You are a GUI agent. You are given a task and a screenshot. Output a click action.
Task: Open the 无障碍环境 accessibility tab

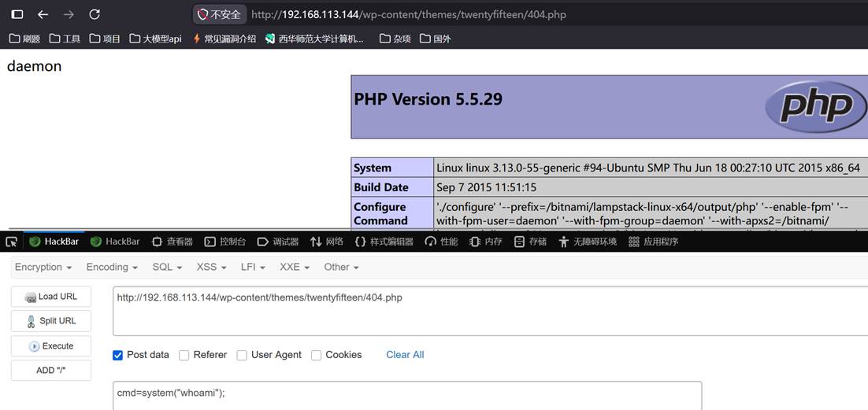(x=588, y=242)
